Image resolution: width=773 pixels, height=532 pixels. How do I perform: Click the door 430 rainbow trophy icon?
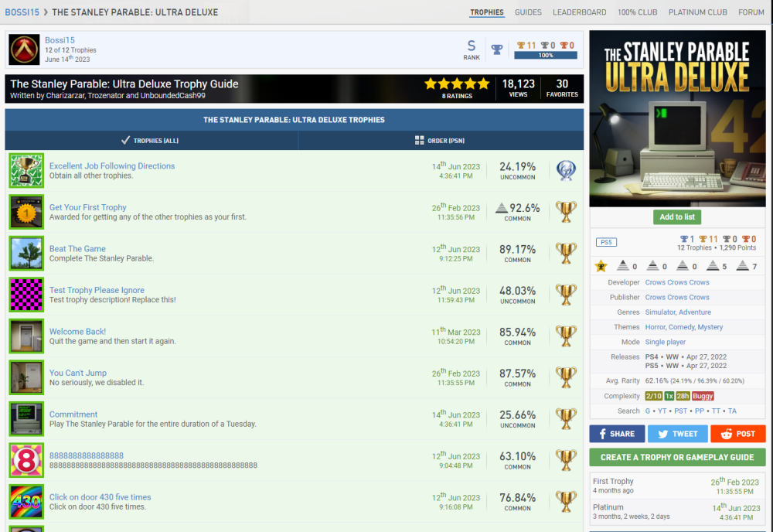[x=26, y=502]
